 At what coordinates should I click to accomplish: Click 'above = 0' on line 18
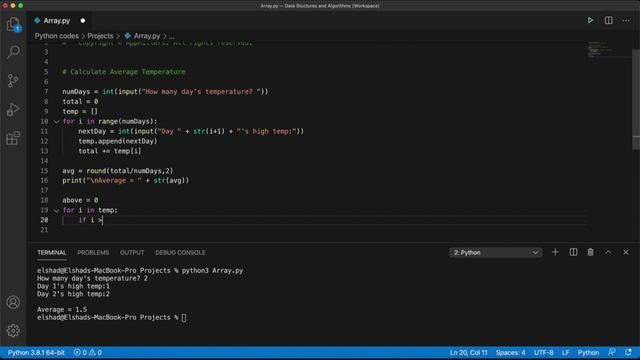tap(80, 200)
